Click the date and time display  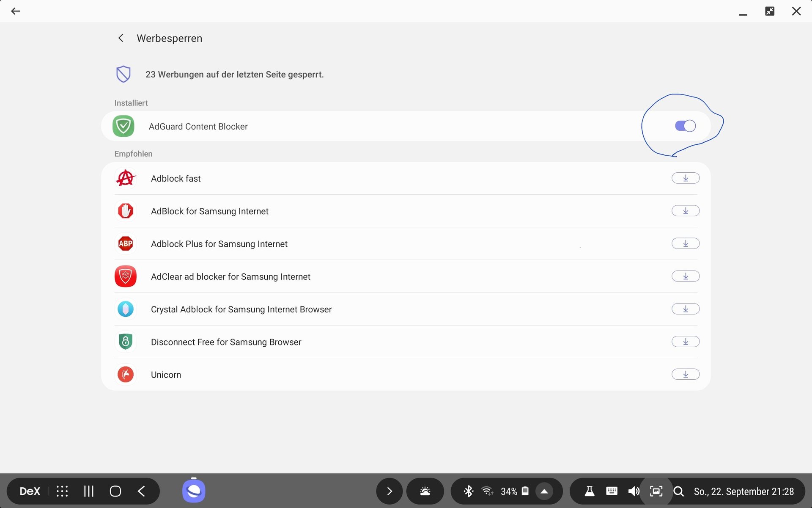click(743, 491)
